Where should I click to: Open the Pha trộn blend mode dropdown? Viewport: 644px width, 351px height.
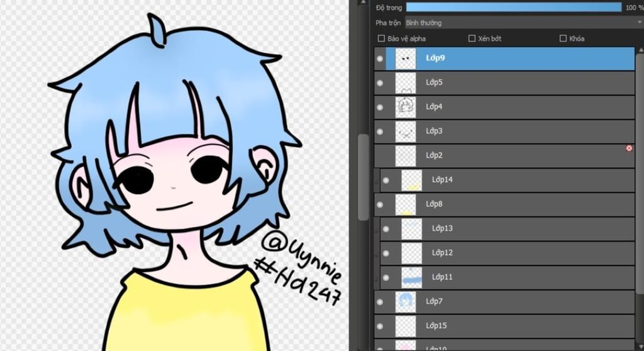tap(524, 23)
